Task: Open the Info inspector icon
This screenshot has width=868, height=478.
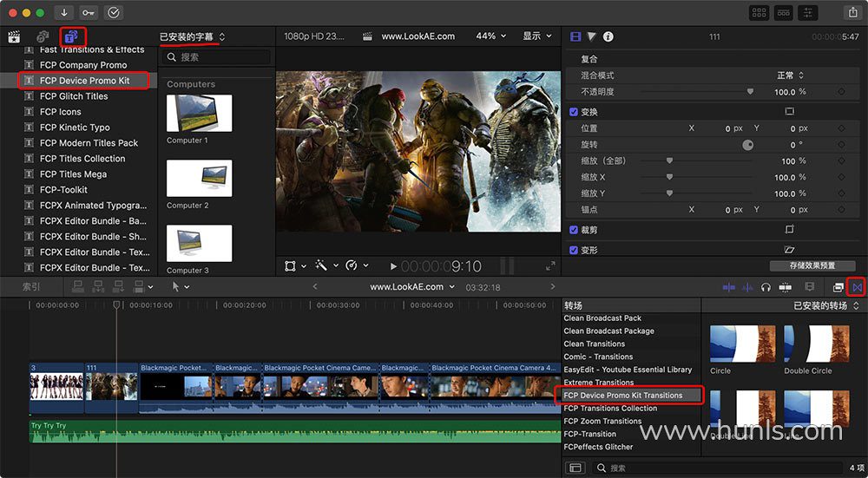Action: [x=608, y=36]
